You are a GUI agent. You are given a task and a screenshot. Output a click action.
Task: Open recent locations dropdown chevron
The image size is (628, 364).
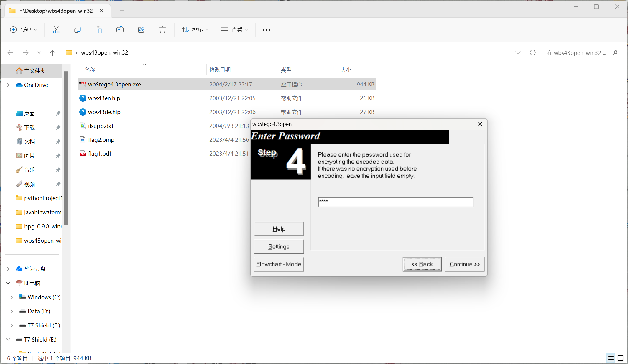pos(39,53)
